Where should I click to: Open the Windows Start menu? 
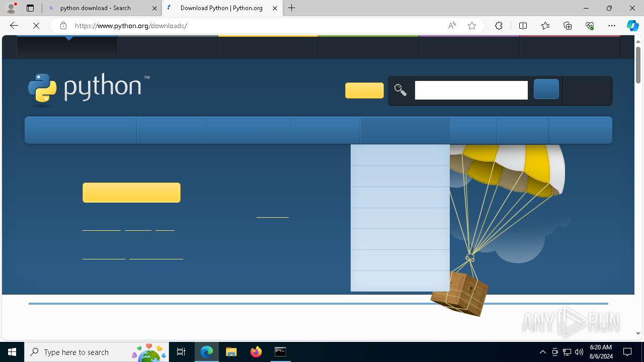click(x=12, y=352)
